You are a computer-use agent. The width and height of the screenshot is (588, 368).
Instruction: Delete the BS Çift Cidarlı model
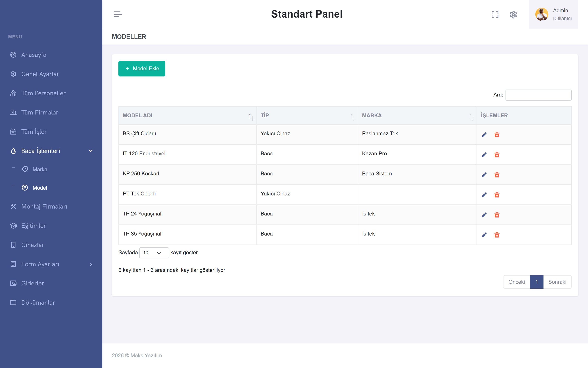pyautogui.click(x=497, y=135)
